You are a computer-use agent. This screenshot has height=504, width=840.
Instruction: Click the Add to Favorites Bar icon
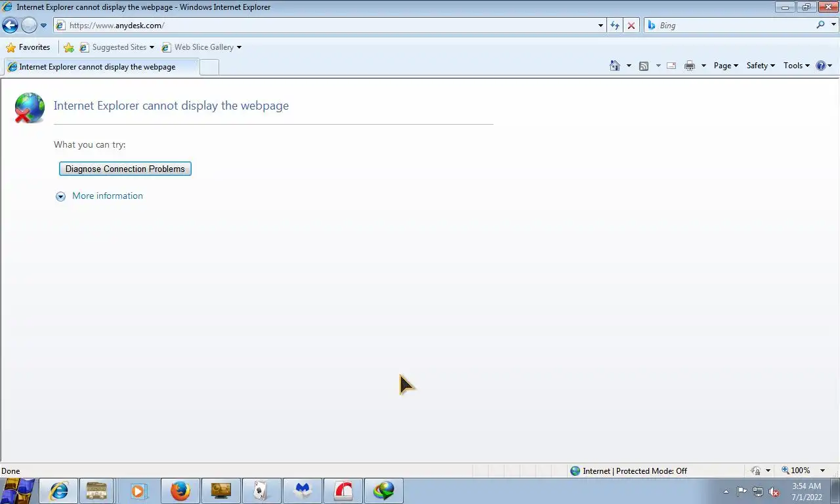point(69,47)
